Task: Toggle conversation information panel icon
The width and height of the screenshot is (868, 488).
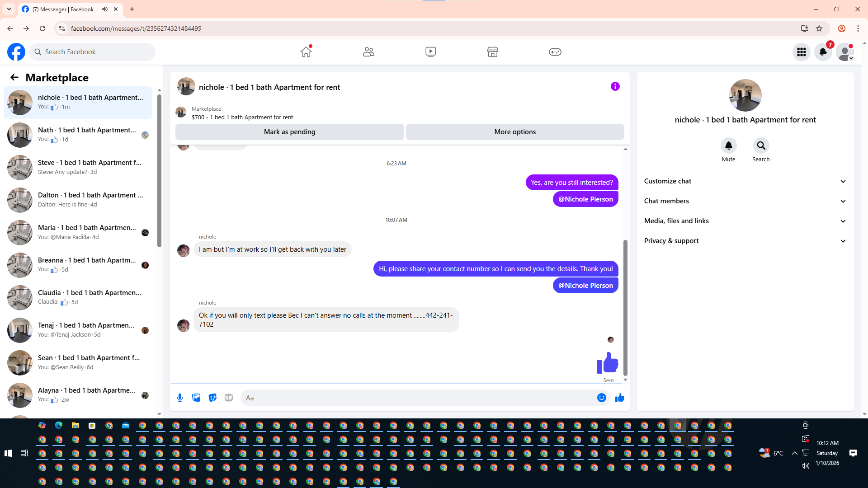Action: 615,86
